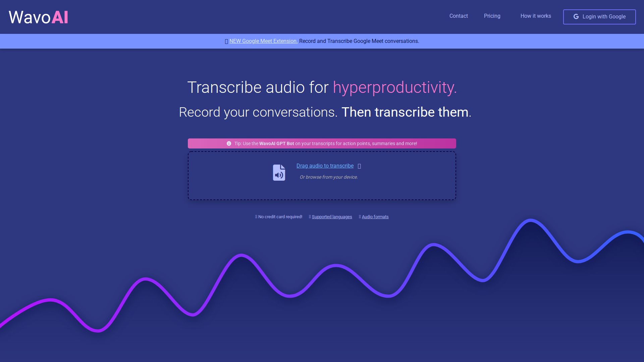
Task: Click the audio file icon in the upload box
Action: [279, 173]
